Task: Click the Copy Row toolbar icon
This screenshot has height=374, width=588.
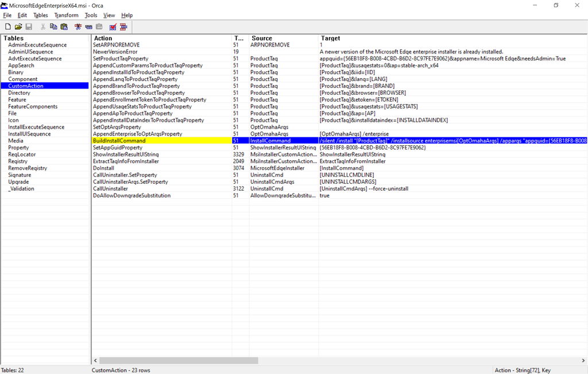Action: pos(88,26)
